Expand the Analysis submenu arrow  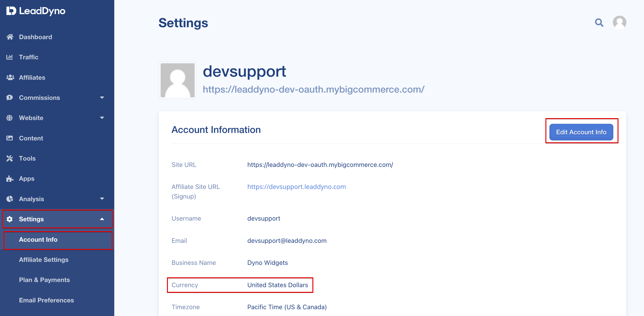click(x=102, y=199)
